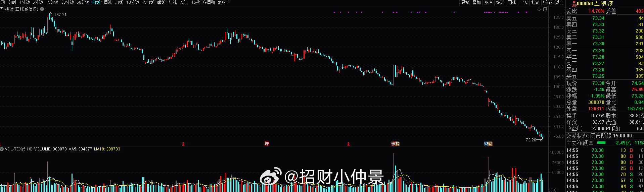Switch to the 分时 intraday view
Screen dimensions: 644x192
pyautogui.click(x=12, y=2)
